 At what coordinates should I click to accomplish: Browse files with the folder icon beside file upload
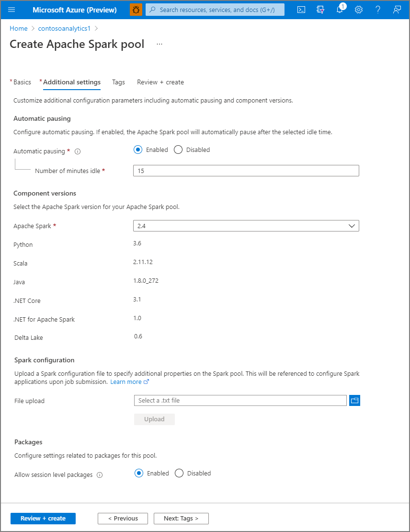coord(354,400)
